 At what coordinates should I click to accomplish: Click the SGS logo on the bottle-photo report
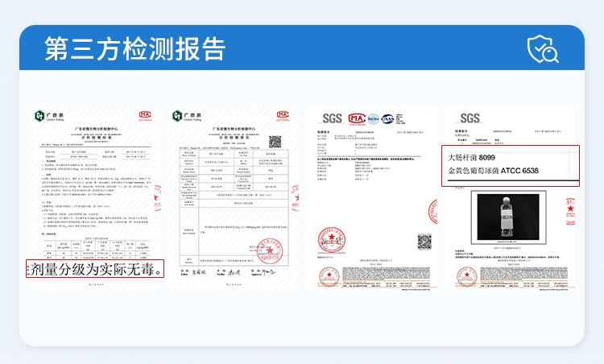(470, 118)
